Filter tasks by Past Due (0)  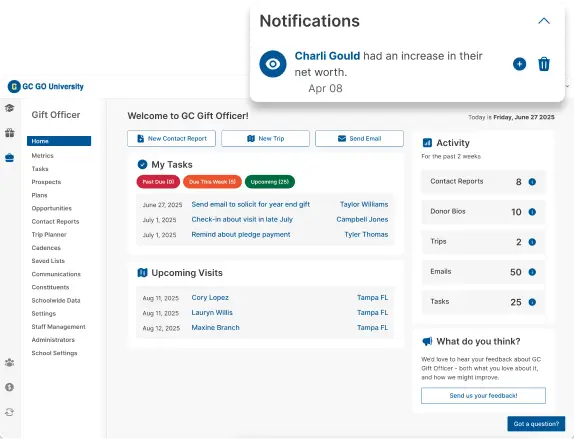click(x=158, y=182)
